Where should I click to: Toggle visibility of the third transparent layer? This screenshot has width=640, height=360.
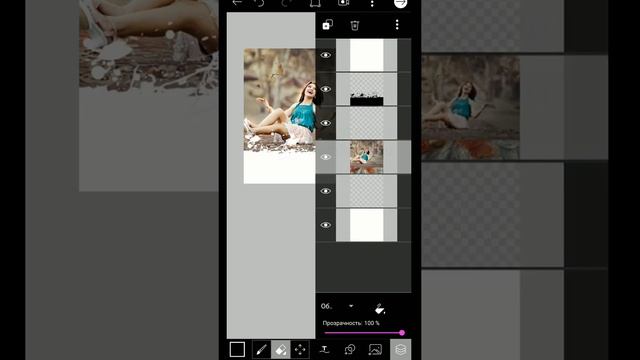click(x=326, y=123)
